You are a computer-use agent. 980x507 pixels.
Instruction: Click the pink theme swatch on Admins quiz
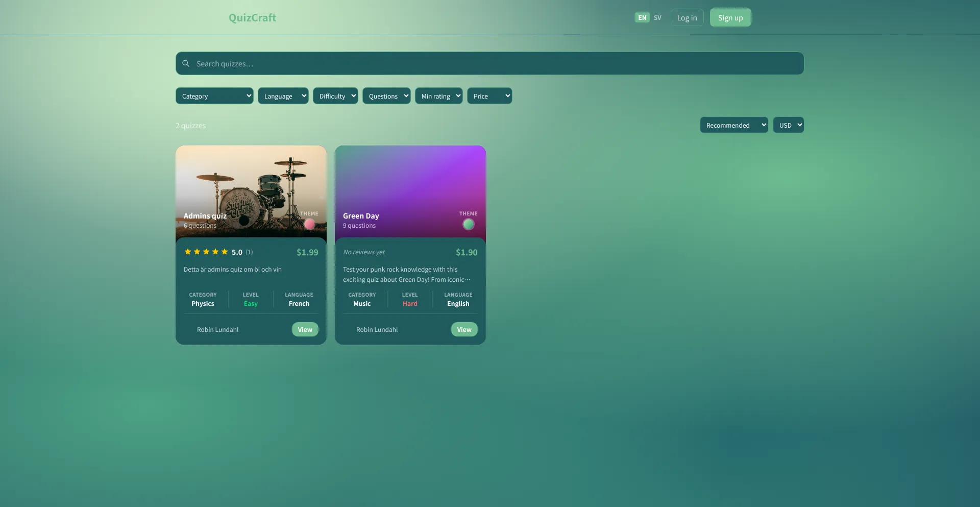pos(309,224)
